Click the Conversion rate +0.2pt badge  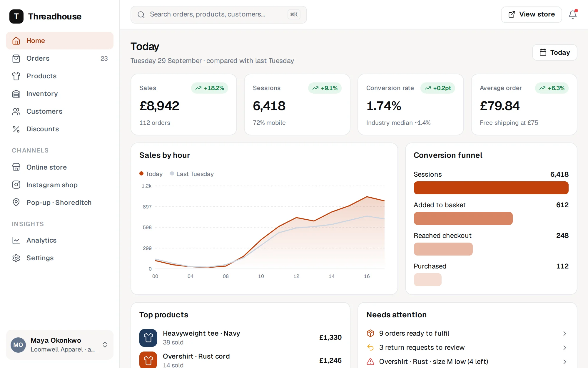click(x=438, y=88)
